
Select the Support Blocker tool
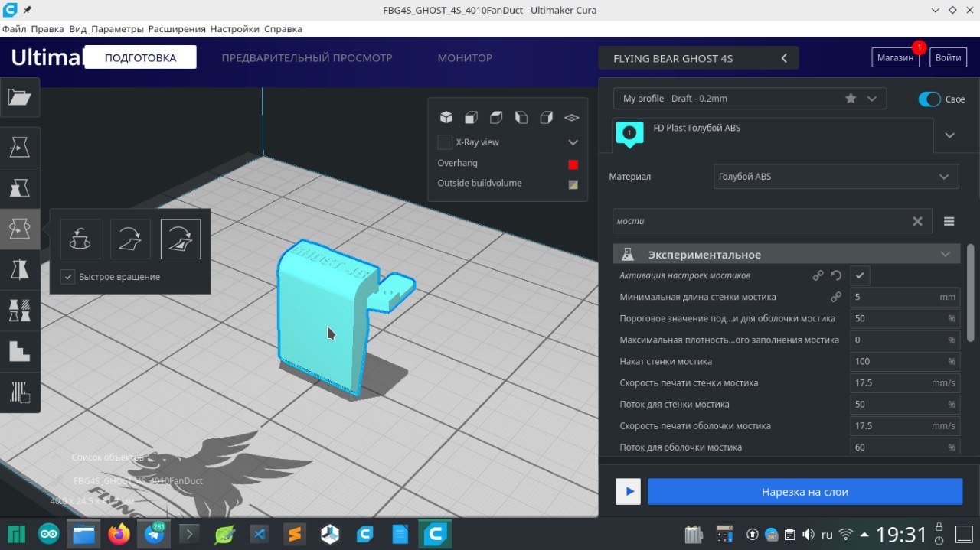(19, 351)
